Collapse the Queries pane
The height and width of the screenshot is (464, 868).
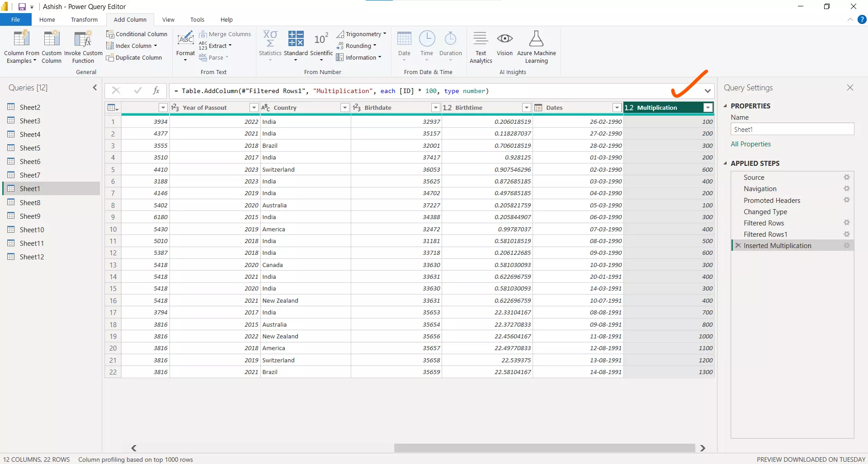pos(94,87)
